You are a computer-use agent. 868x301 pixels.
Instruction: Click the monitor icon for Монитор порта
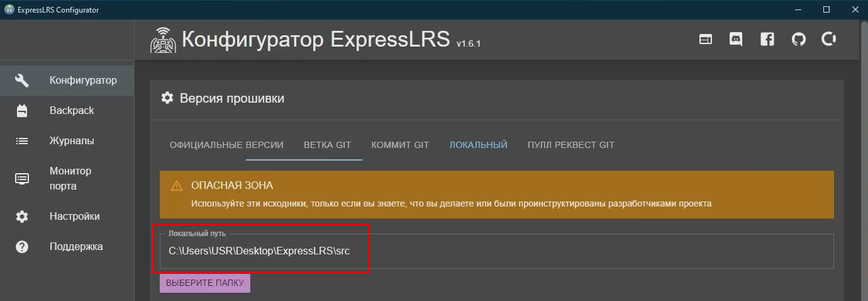click(x=22, y=179)
